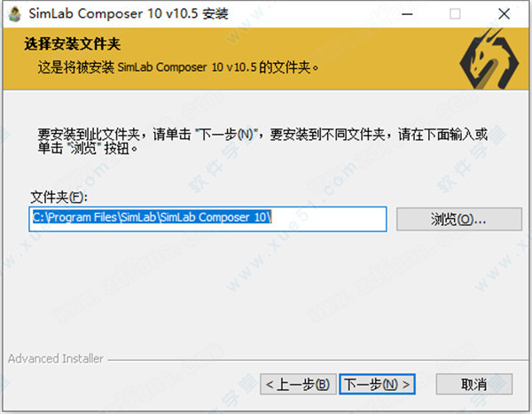This screenshot has width=532, height=414.
Task: Click the window title SimLab Composer 10 v10.5 安装
Action: point(129,13)
